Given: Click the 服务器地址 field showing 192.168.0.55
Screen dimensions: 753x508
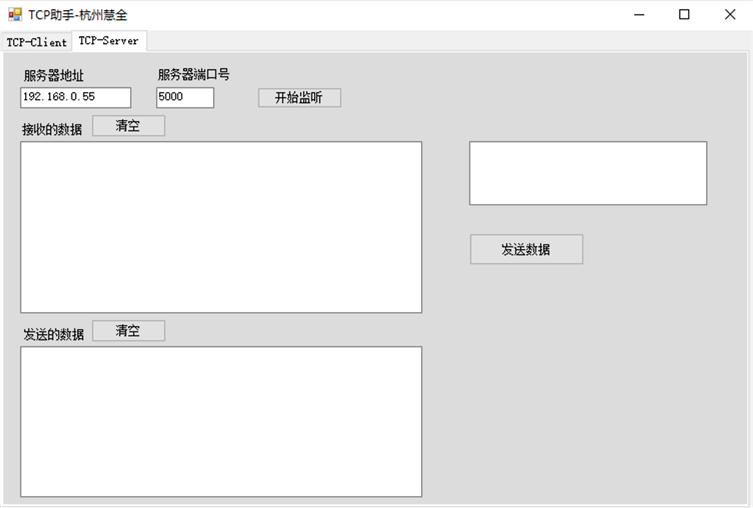Looking at the screenshot, I should (x=75, y=97).
